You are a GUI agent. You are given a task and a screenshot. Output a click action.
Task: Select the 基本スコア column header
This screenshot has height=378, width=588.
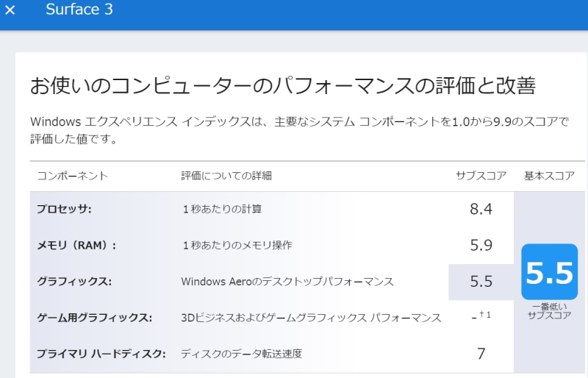point(549,176)
